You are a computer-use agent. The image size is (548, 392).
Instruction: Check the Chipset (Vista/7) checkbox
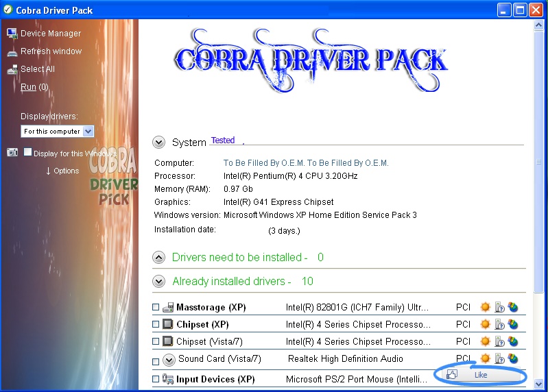[x=156, y=341]
